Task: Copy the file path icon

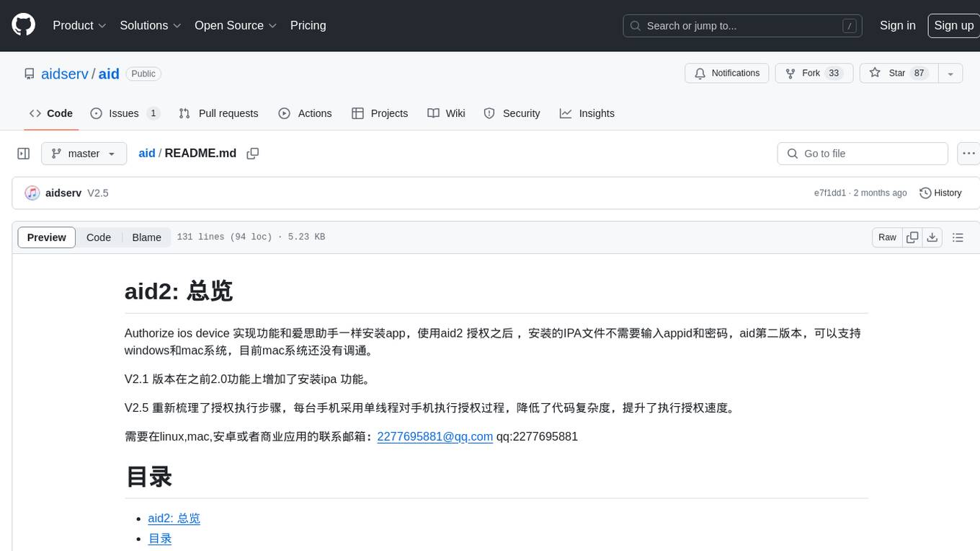Action: click(x=253, y=154)
